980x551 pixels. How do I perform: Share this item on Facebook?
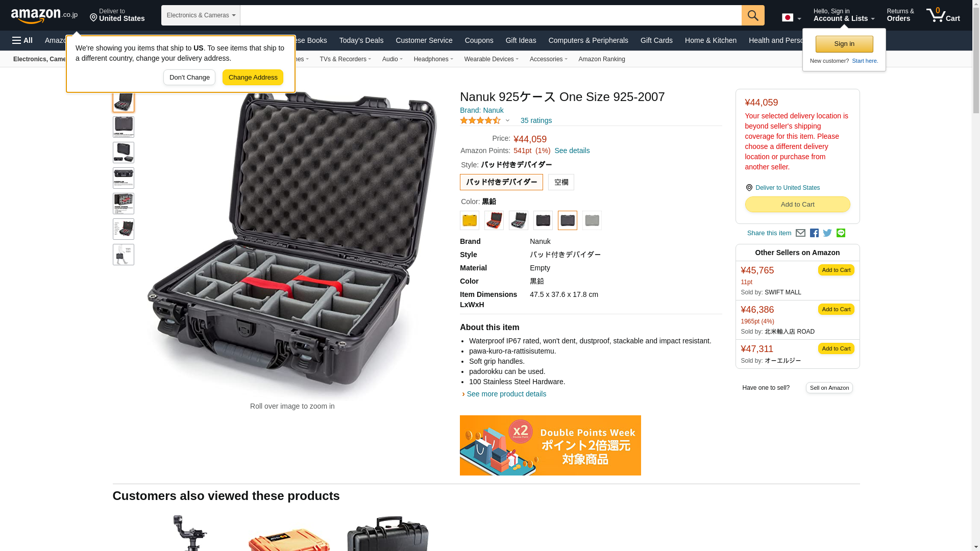click(814, 233)
